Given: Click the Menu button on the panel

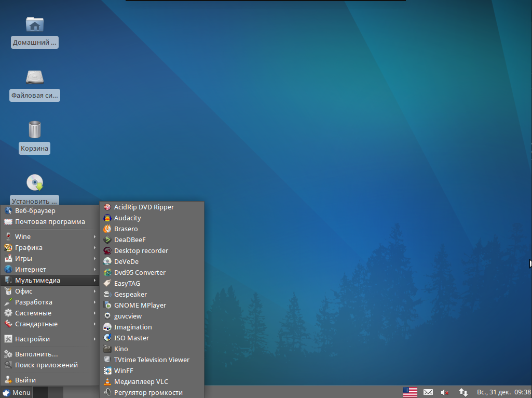Looking at the screenshot, I should 16,392.
